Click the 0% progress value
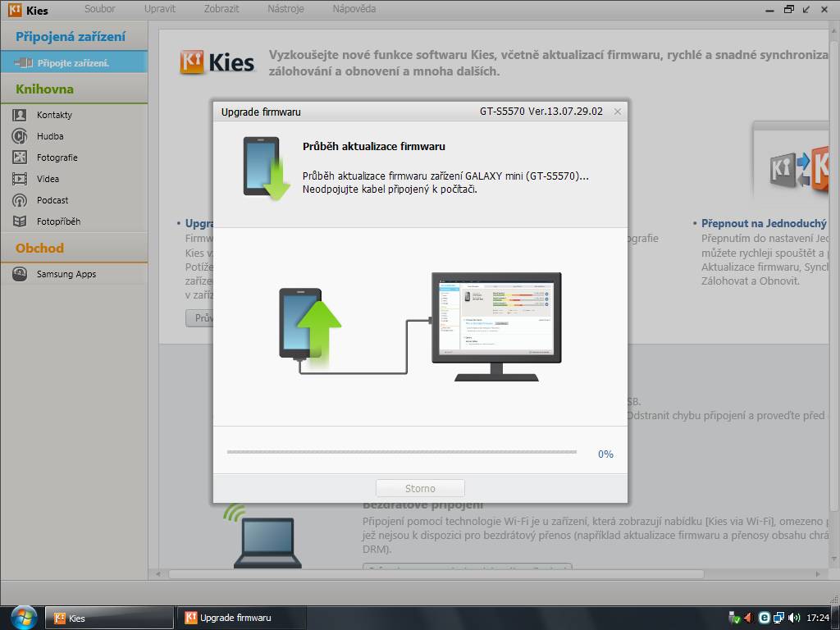This screenshot has width=840, height=630. click(605, 454)
